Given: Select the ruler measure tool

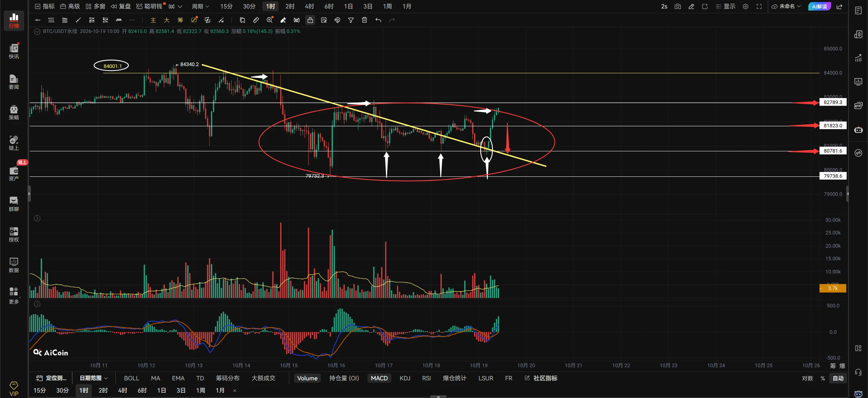Looking at the screenshot, I should click(x=256, y=20).
